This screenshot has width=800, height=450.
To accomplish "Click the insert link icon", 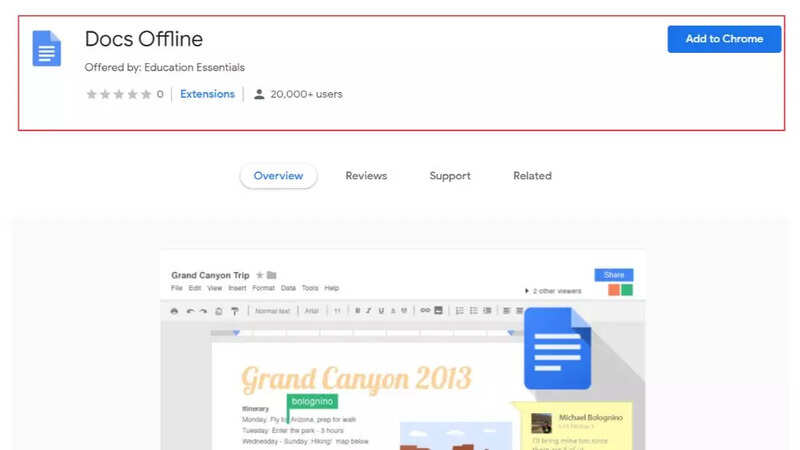I will (424, 310).
